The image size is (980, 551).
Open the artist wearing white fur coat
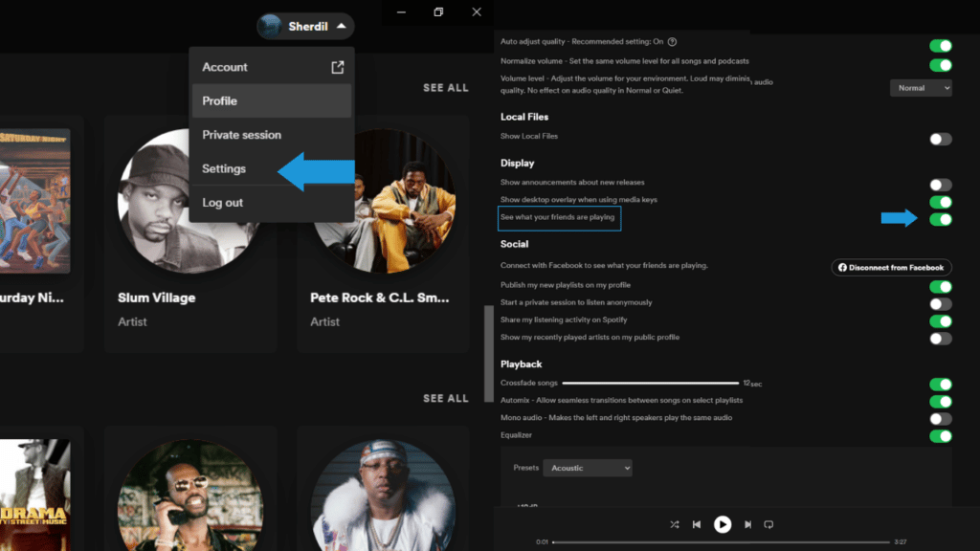click(383, 496)
